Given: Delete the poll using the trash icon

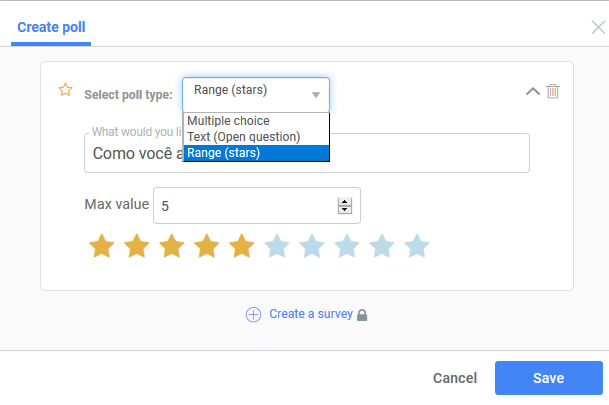Looking at the screenshot, I should tap(553, 91).
